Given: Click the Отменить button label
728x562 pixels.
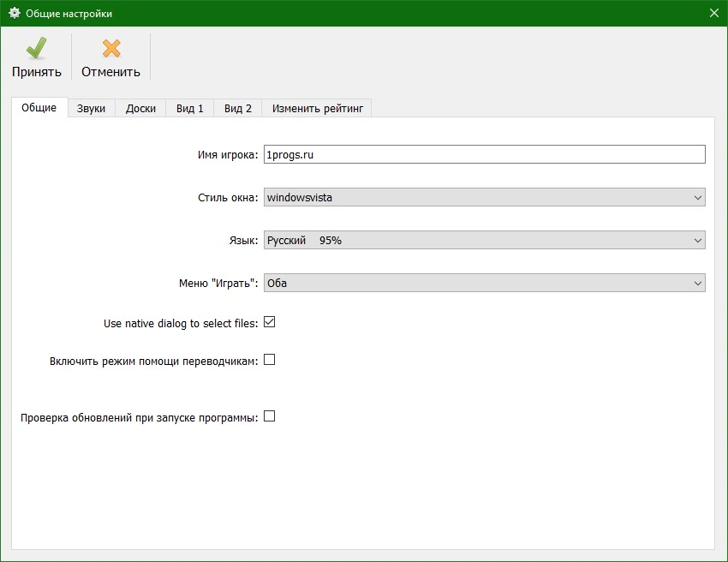Looking at the screenshot, I should click(111, 72).
